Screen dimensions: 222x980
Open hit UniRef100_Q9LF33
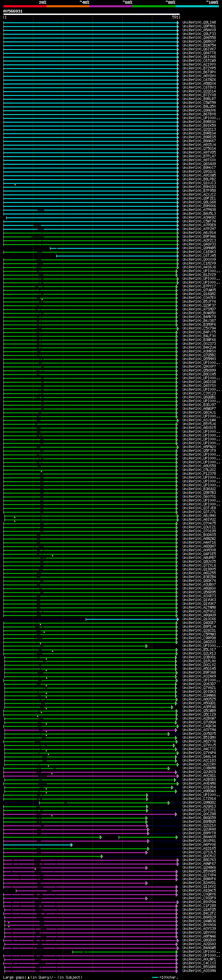tap(199, 34)
